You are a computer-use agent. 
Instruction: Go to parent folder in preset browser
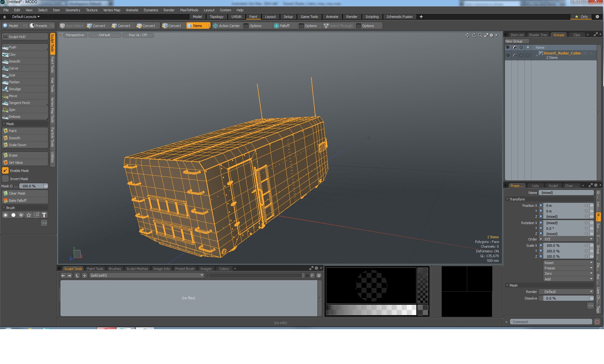pos(77,275)
